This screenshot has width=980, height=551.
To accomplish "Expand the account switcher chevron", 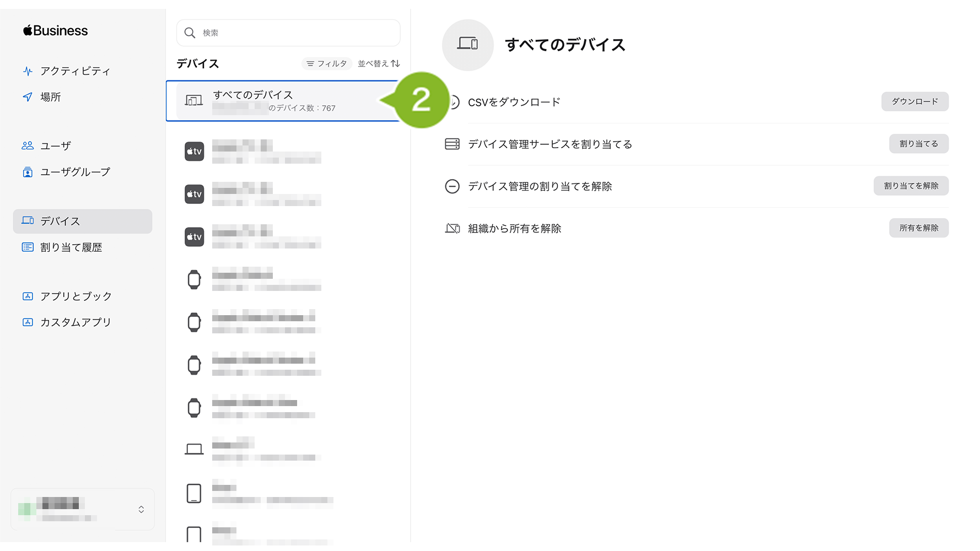I will [141, 509].
